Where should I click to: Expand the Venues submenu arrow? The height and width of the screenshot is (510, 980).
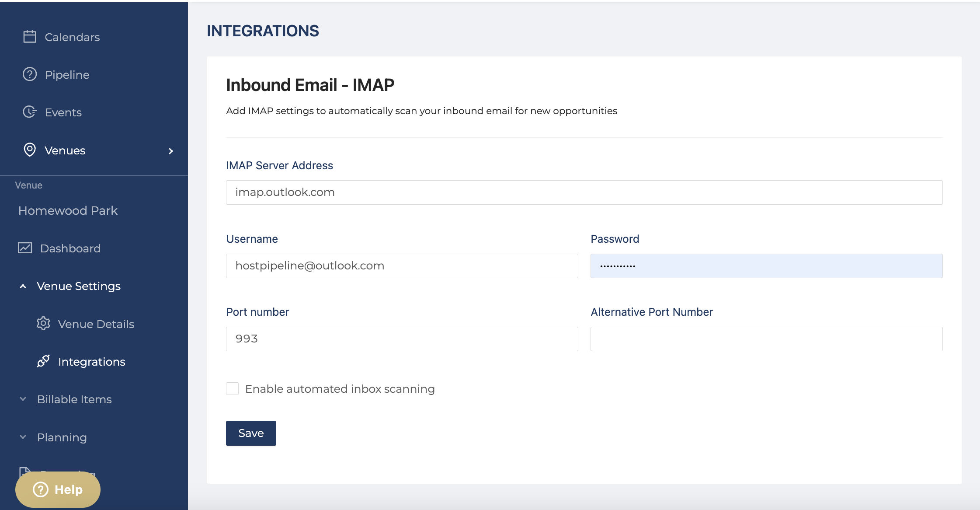coord(171,151)
